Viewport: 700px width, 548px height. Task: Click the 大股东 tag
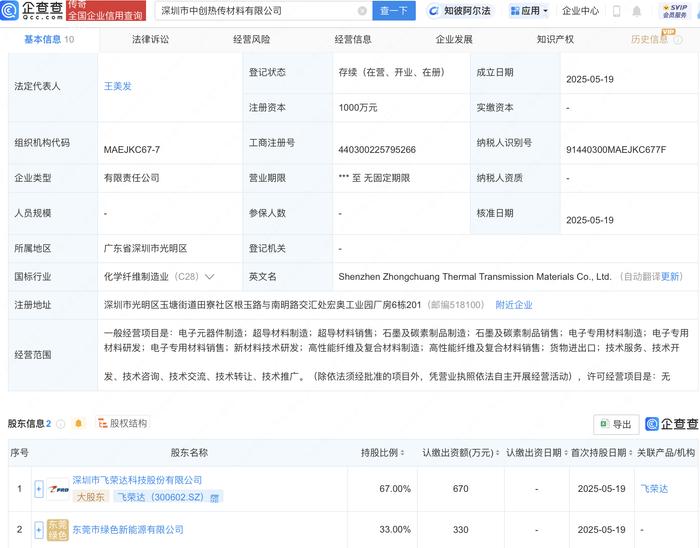pyautogui.click(x=91, y=497)
